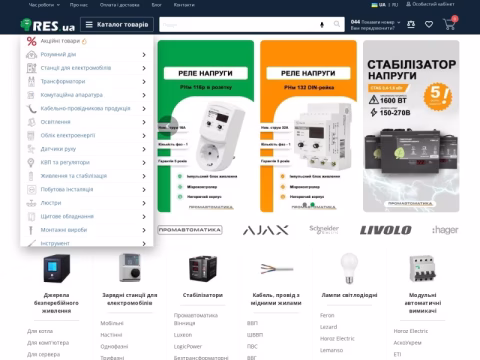Select the Освітлення lamp icon
Screen dimensions: 480x360
31,122
